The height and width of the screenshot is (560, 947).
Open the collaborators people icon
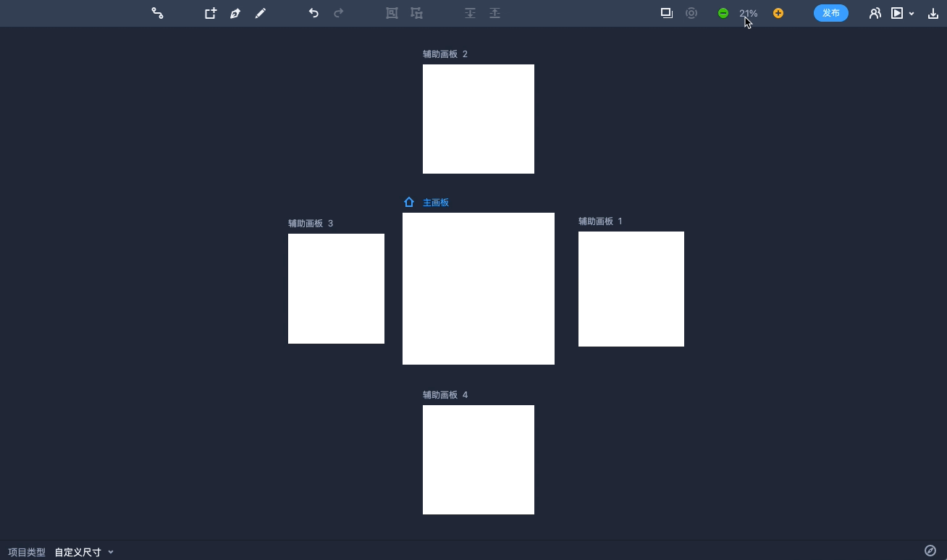click(x=875, y=13)
